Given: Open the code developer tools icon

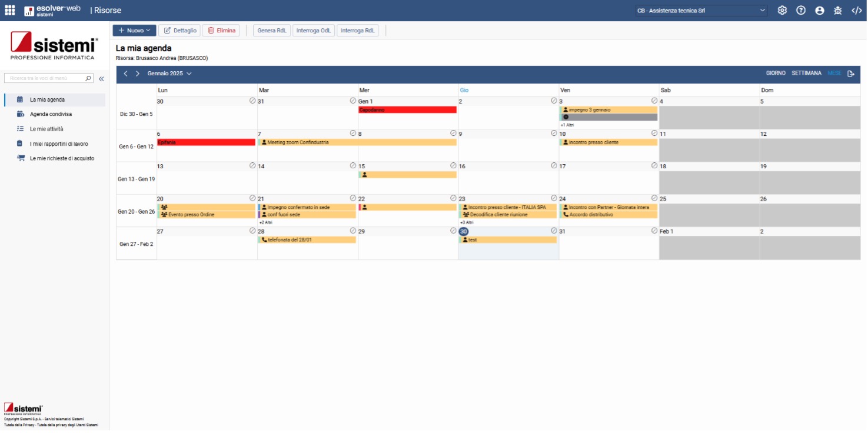Looking at the screenshot, I should 856,11.
